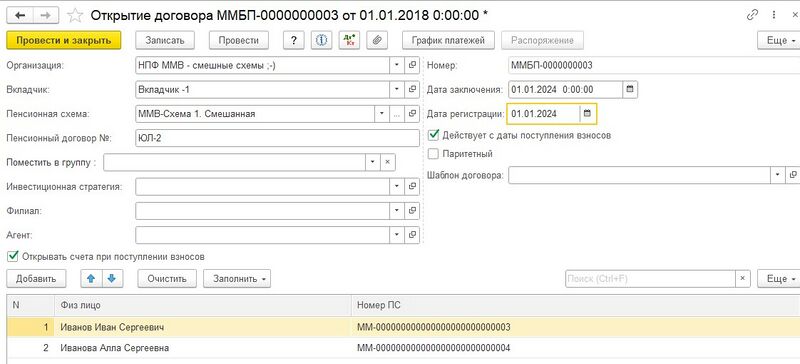Click the Номер field ММБП-0000000003

(654, 65)
